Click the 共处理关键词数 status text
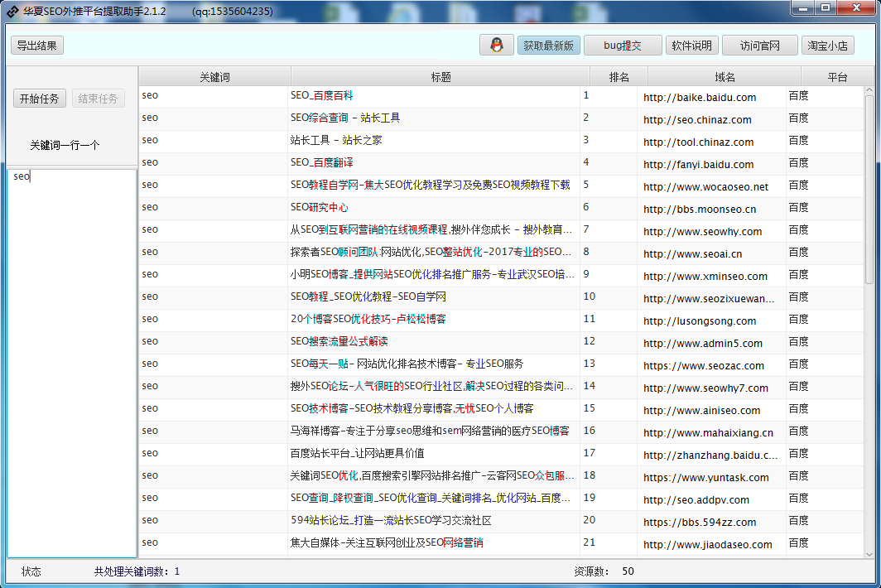Image resolution: width=881 pixels, height=588 pixels. [x=137, y=571]
